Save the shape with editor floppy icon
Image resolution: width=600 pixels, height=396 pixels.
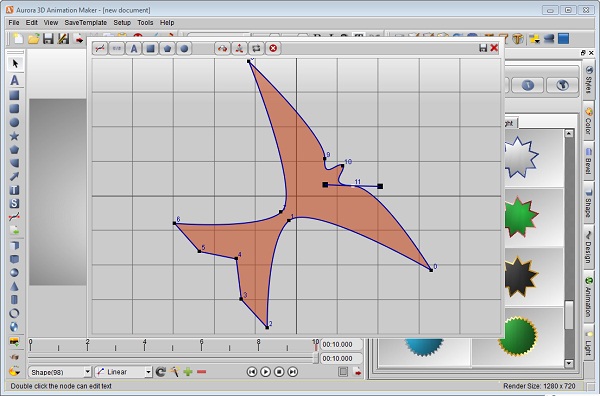click(483, 48)
